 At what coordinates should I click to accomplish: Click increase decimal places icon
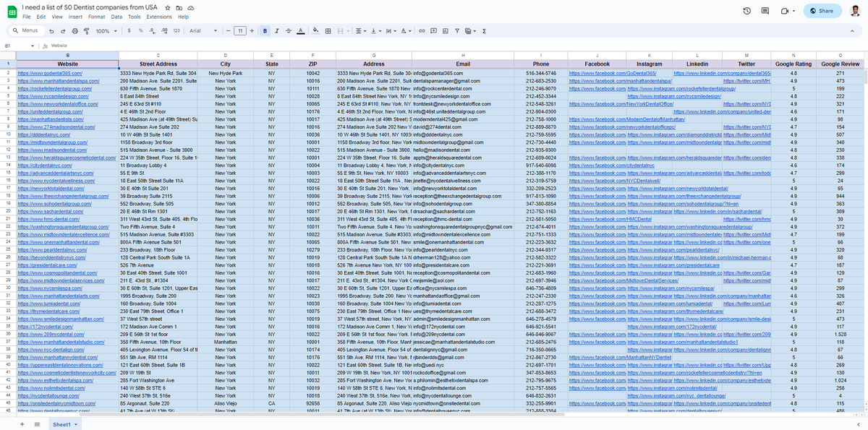164,31
